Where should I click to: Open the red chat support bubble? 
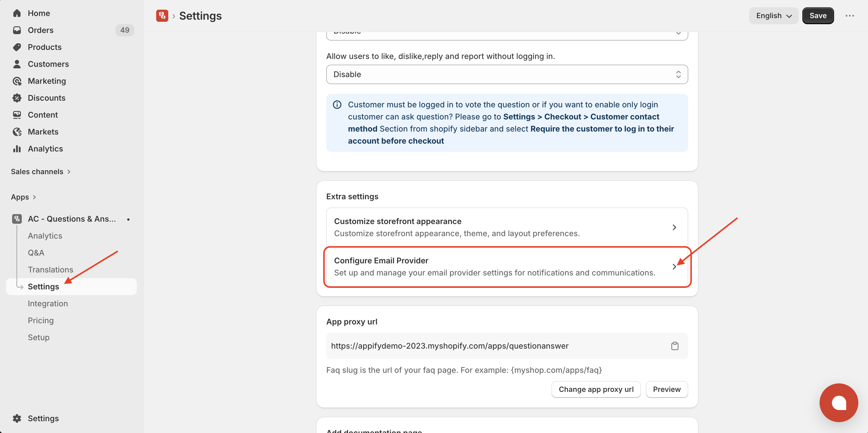point(838,402)
